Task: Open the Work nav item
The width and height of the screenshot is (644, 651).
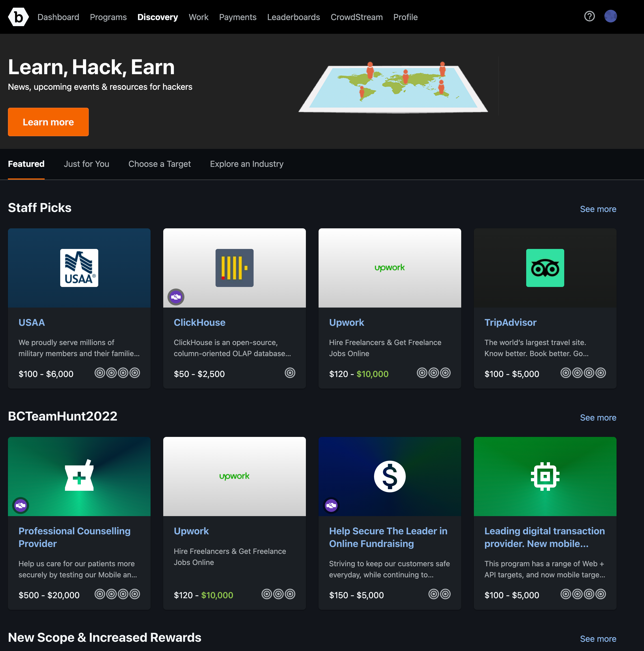Action: tap(199, 17)
